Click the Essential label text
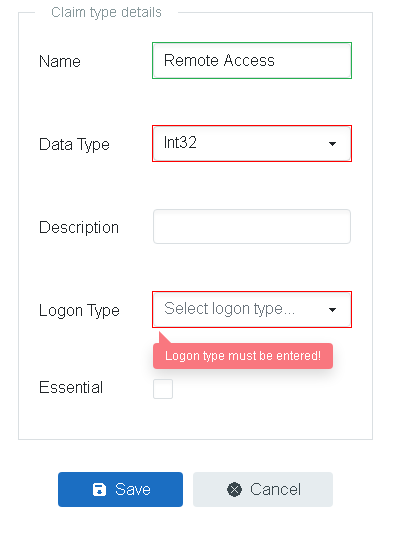The height and width of the screenshot is (545, 394). [71, 387]
